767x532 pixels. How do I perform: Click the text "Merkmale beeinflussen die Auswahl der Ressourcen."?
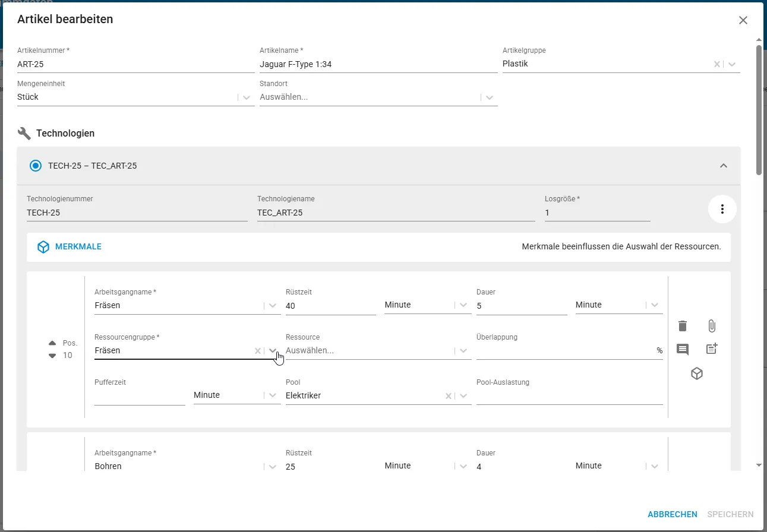pos(621,246)
